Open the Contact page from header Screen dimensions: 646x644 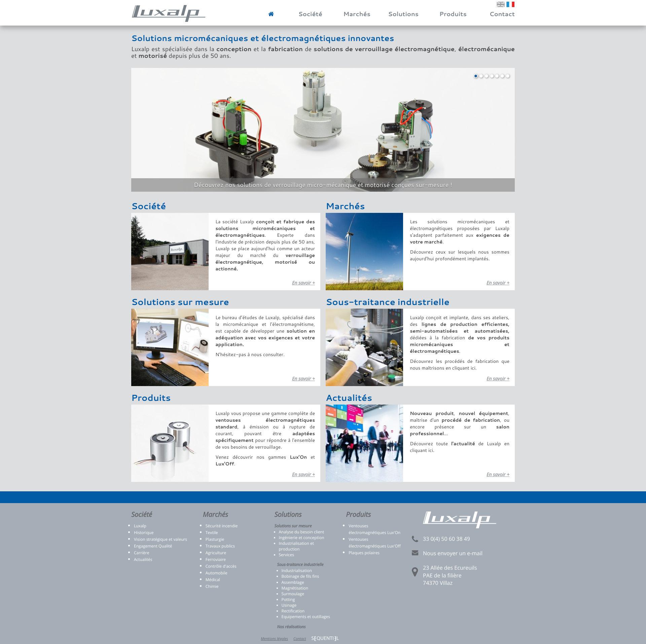(x=502, y=14)
